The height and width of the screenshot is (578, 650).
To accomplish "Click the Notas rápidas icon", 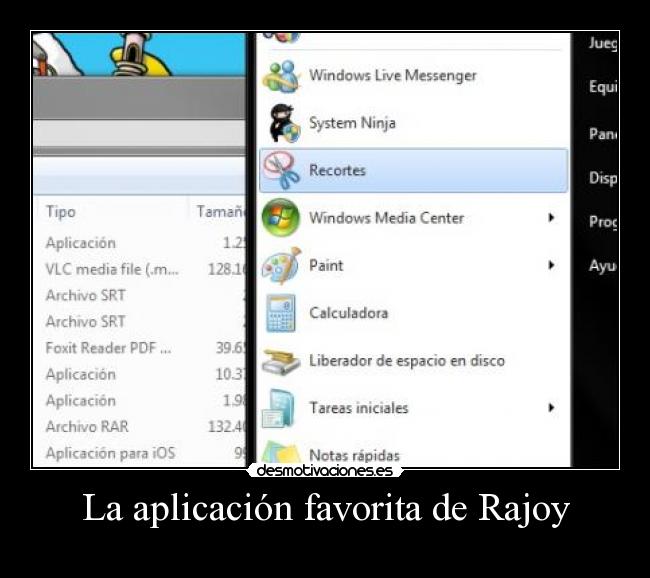I will (x=281, y=452).
